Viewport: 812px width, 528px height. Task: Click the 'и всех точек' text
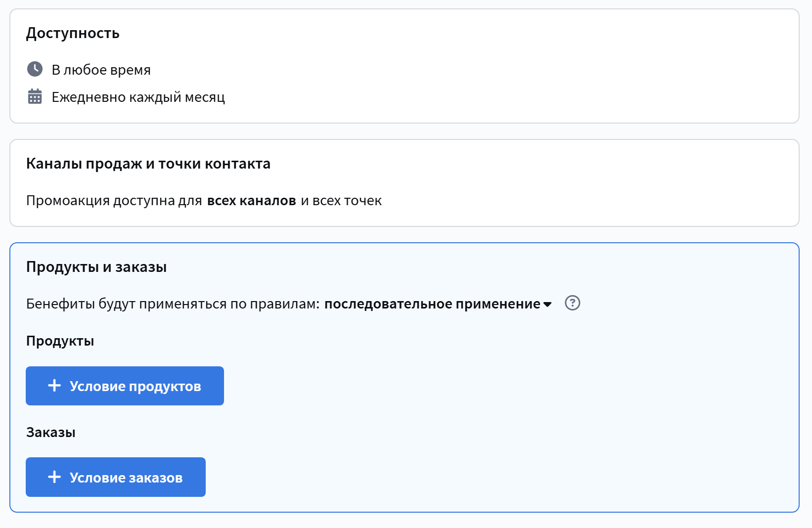pyautogui.click(x=341, y=201)
